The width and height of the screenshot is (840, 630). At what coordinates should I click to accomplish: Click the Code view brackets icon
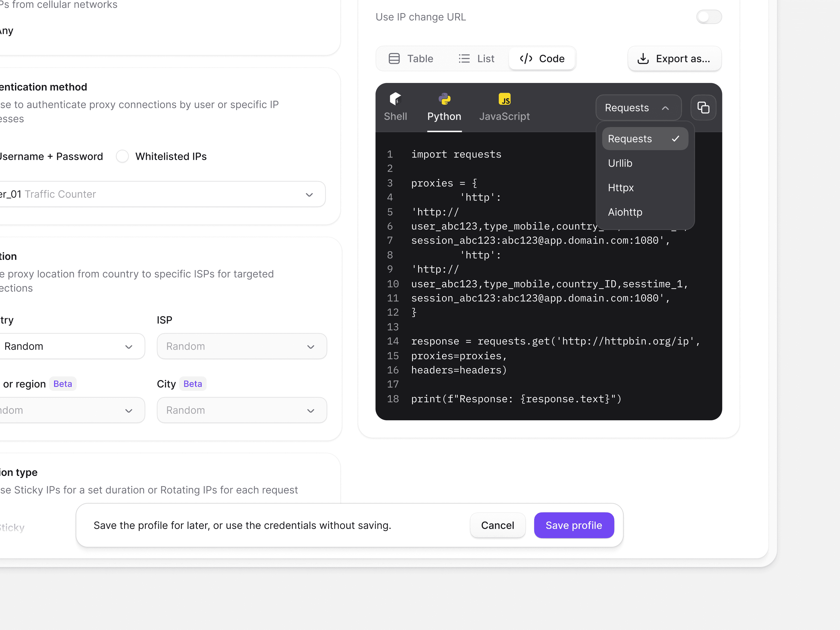point(526,59)
